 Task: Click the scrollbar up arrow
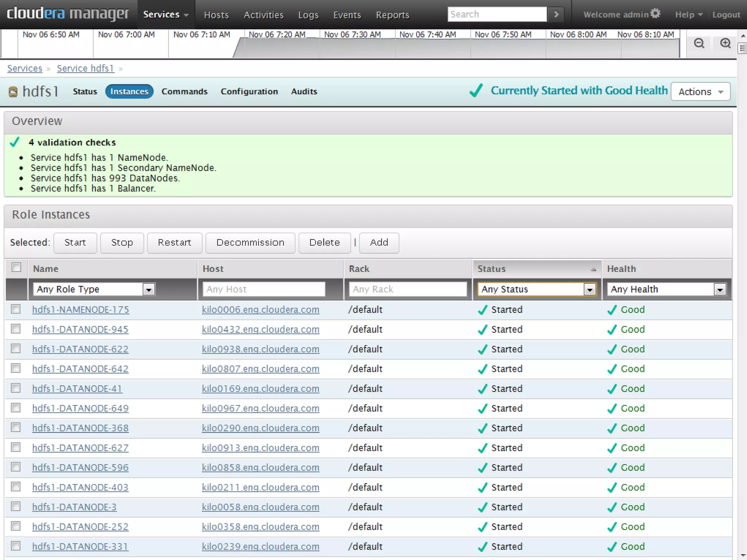pyautogui.click(x=743, y=36)
